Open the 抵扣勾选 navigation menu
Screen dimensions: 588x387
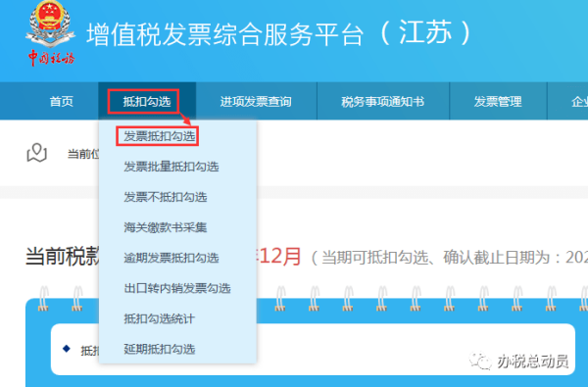(147, 101)
